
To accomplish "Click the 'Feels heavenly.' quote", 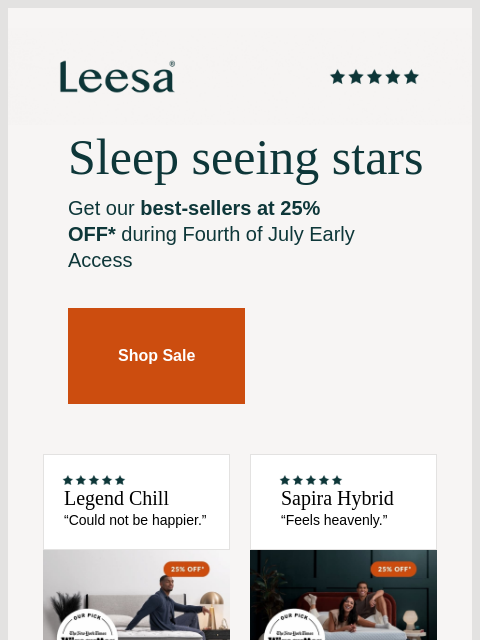I will (334, 520).
